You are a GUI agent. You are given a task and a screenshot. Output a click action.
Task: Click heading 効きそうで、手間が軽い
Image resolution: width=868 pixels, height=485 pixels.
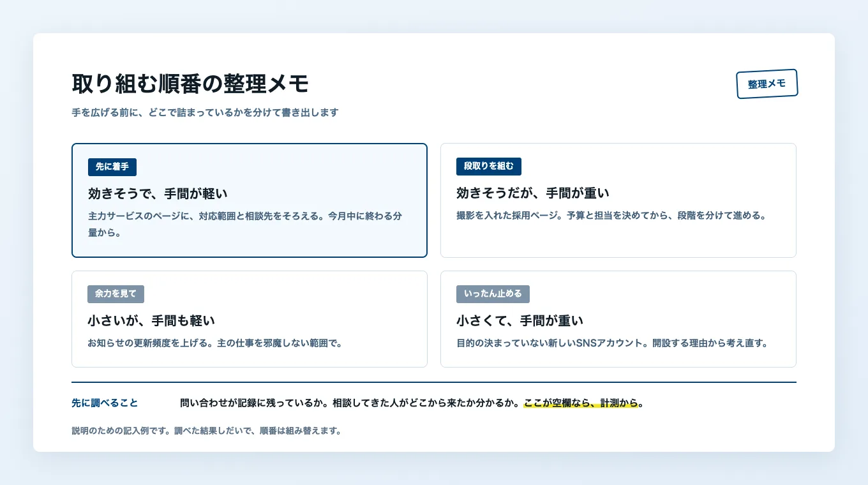[158, 193]
